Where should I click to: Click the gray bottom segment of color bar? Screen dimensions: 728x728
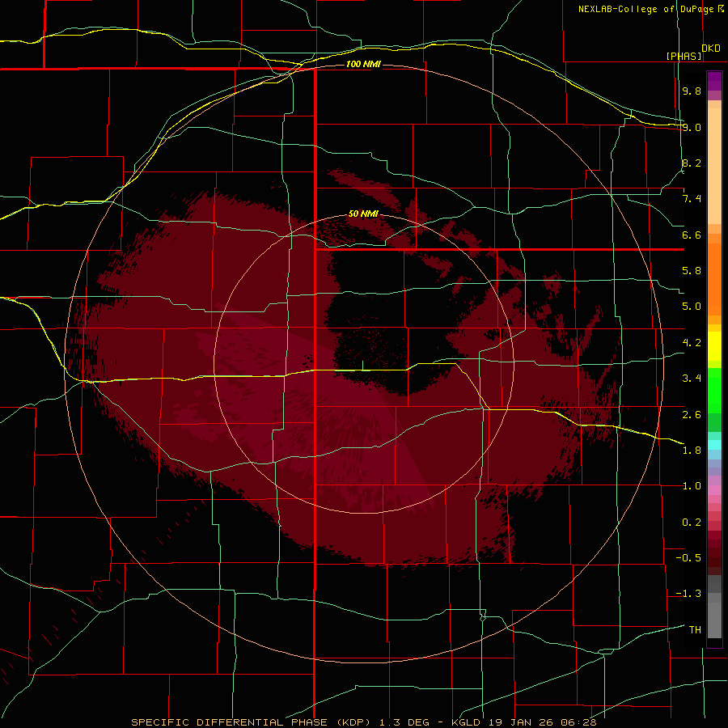pos(714,615)
